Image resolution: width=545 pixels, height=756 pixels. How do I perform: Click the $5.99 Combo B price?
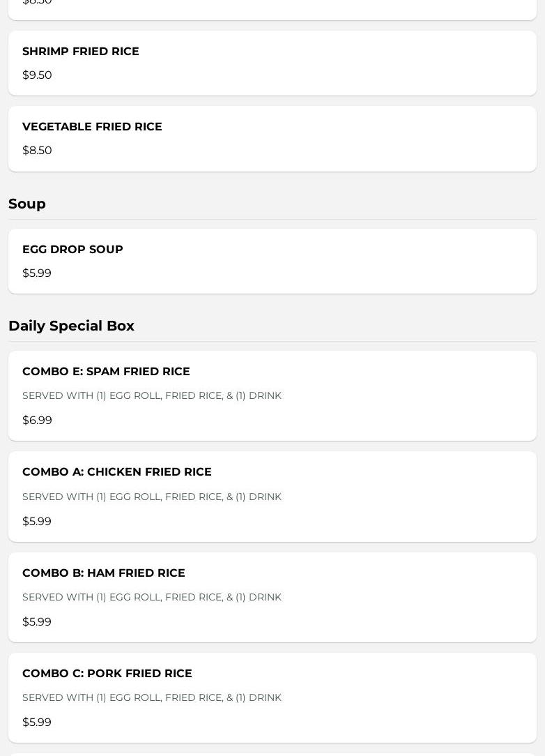[x=37, y=621]
